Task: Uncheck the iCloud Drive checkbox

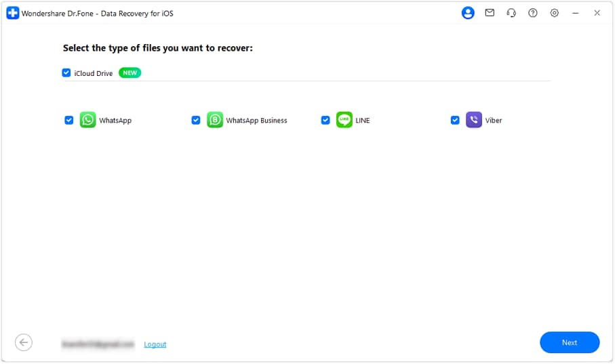Action: (x=66, y=73)
